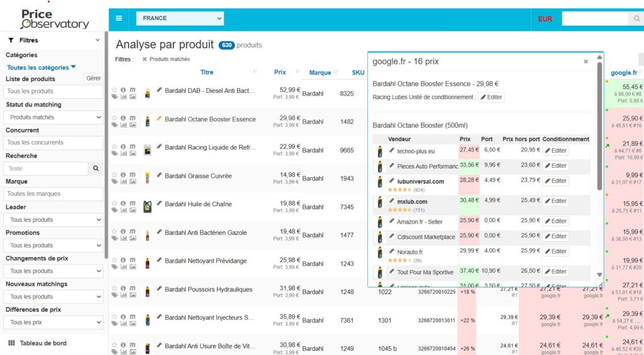The width and height of the screenshot is (644, 355).
Task: Click the hamburger menu icon in top bar
Action: [119, 18]
